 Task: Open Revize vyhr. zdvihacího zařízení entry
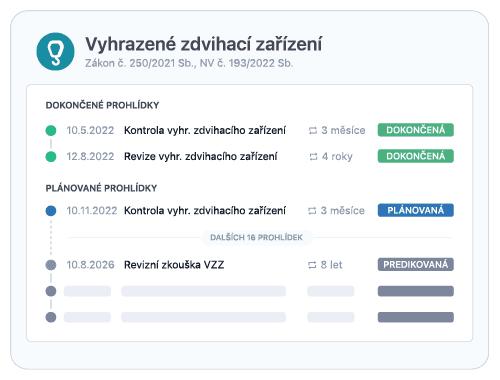[x=200, y=156]
